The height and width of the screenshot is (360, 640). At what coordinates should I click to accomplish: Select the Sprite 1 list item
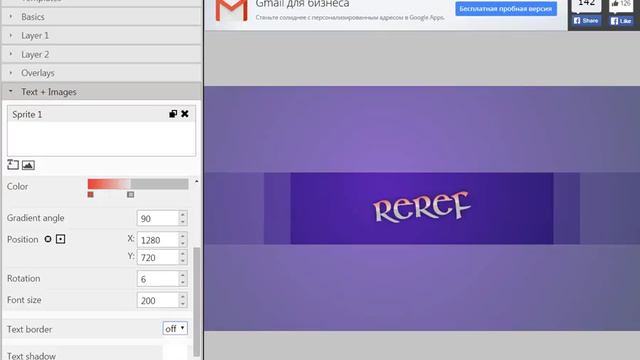pos(101,114)
